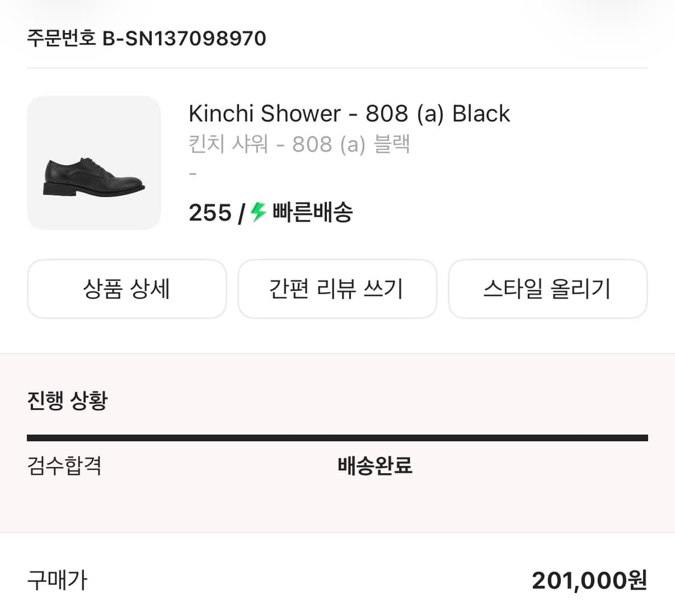This screenshot has height=616, width=675.
Task: Click the order number B-SN137098970
Action: coord(184,39)
